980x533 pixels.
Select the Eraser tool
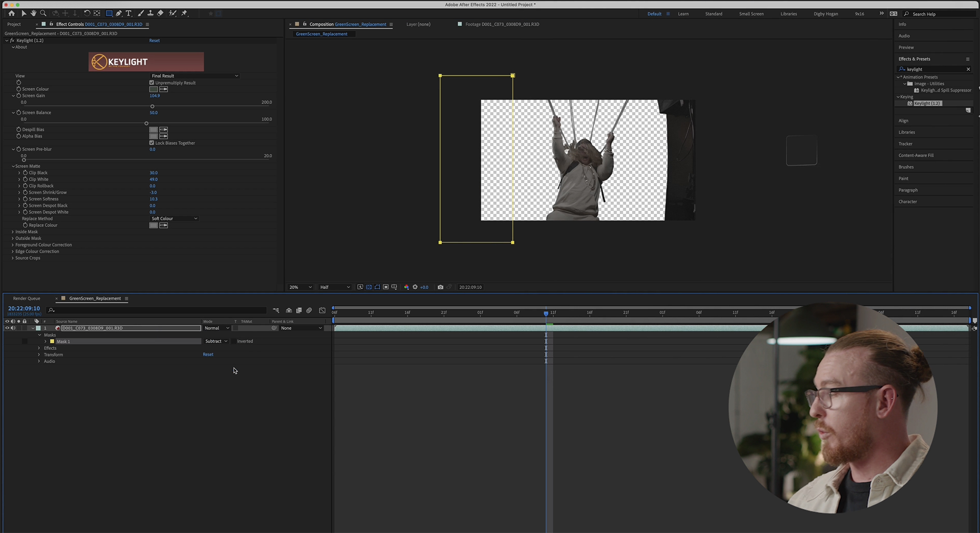click(x=160, y=13)
